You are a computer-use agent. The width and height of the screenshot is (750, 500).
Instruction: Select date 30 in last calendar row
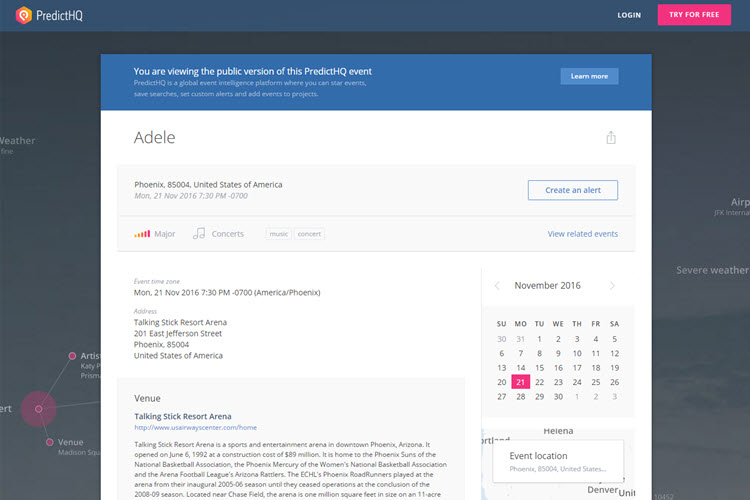coord(558,397)
